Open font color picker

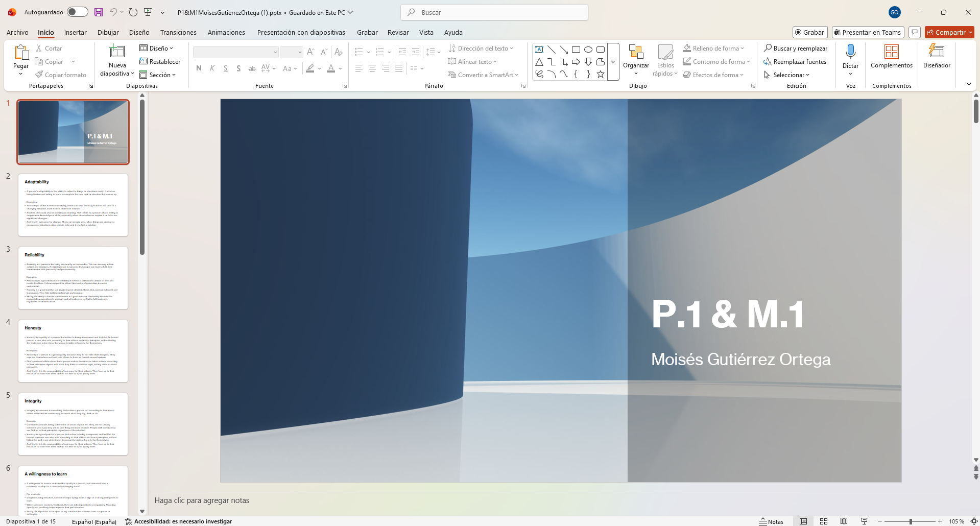coord(331,68)
